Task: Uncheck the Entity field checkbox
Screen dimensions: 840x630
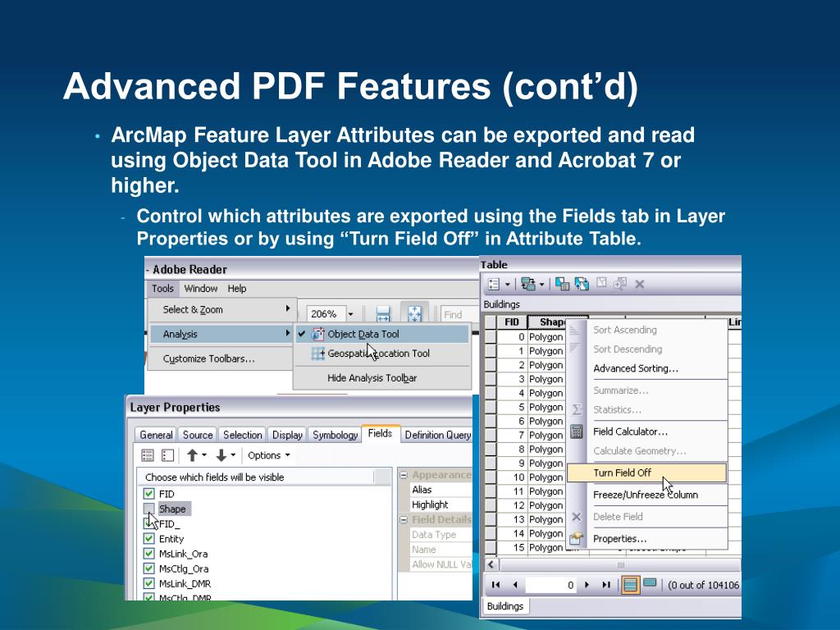Action: (149, 539)
